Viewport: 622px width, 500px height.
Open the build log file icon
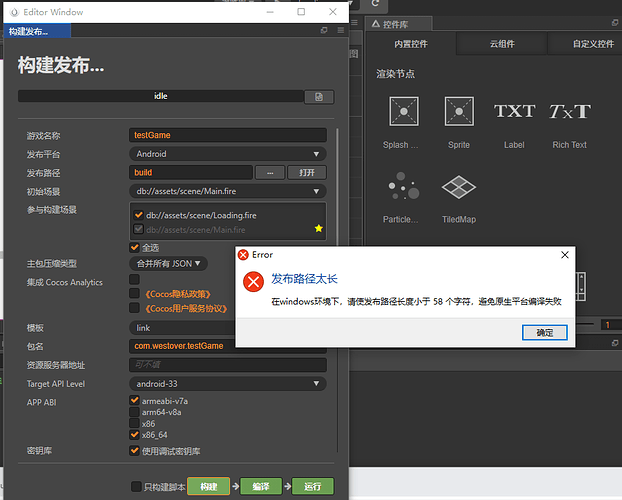(319, 97)
